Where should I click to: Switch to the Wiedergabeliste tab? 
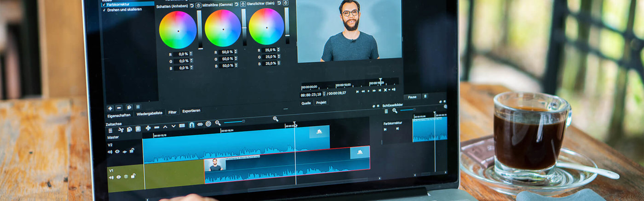pos(149,113)
